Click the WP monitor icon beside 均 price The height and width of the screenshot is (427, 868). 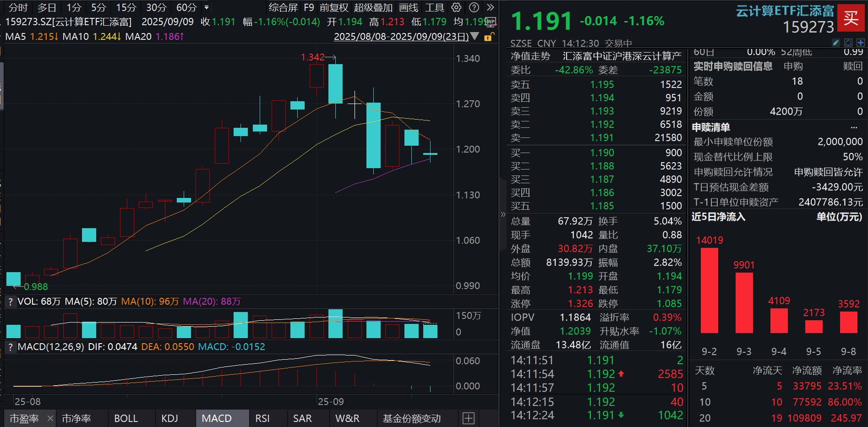[491, 21]
